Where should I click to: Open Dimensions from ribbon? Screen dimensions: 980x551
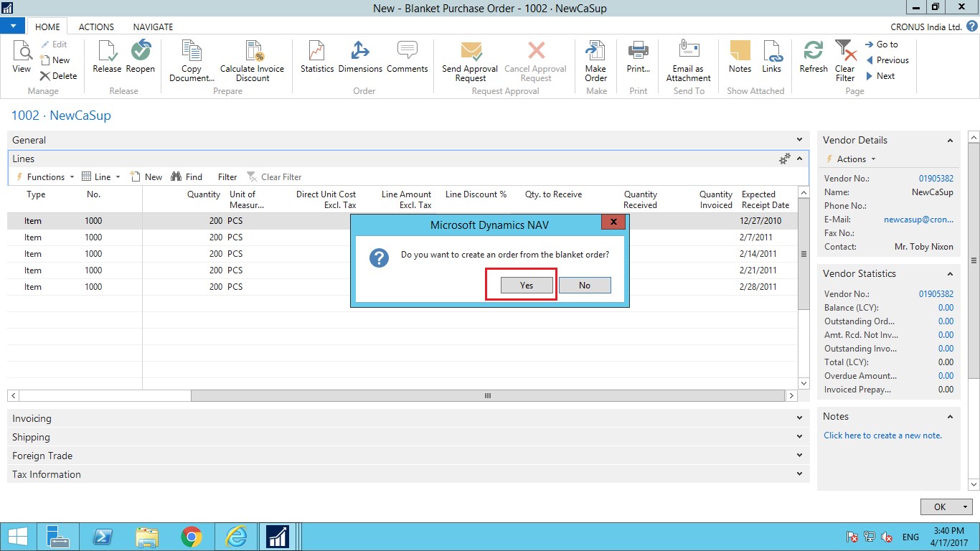pyautogui.click(x=360, y=57)
